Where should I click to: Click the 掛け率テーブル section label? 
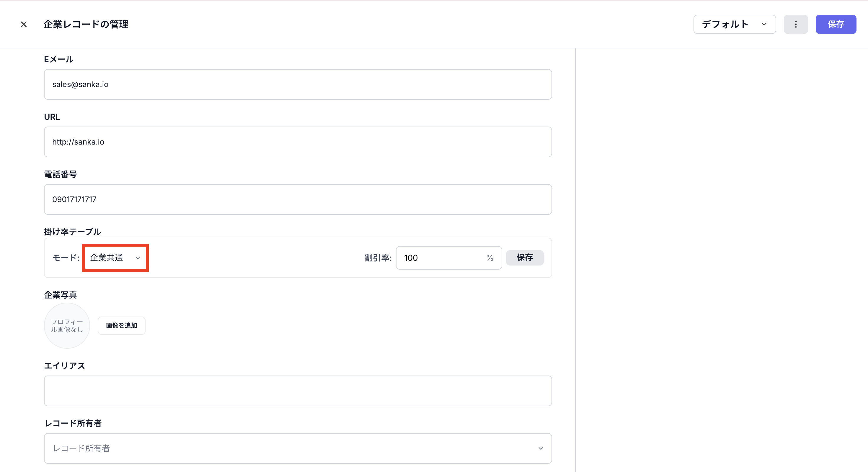click(x=72, y=232)
